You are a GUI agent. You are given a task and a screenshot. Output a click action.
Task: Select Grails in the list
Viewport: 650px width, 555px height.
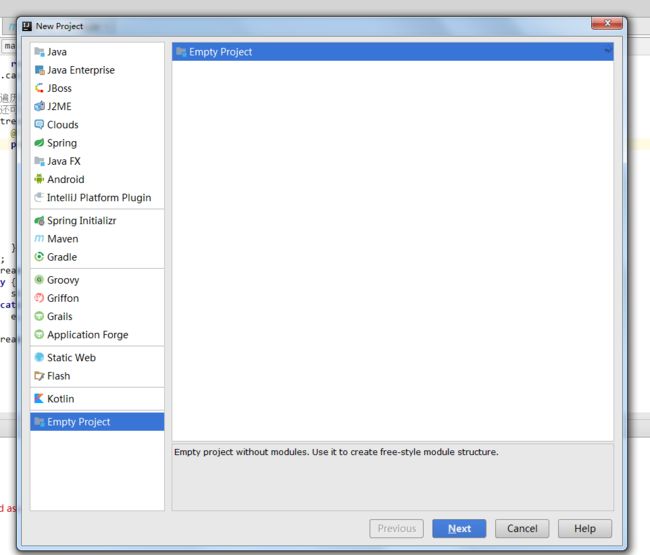point(97,316)
